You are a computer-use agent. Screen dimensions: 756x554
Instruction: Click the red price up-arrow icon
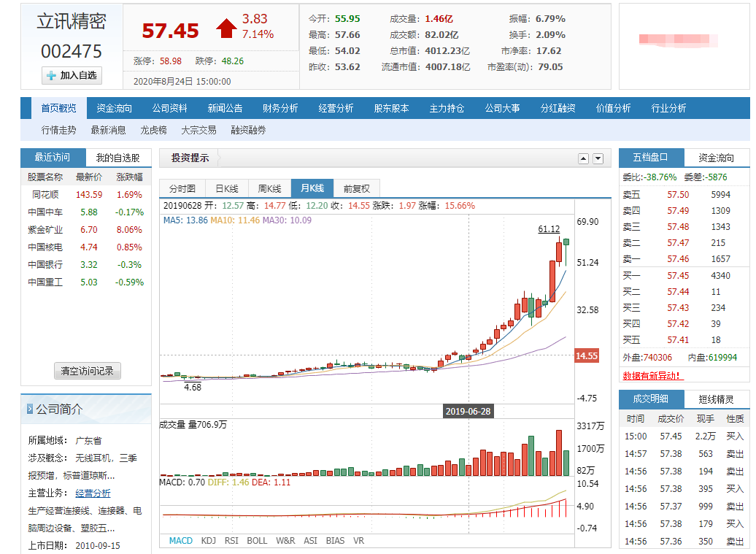pos(226,29)
